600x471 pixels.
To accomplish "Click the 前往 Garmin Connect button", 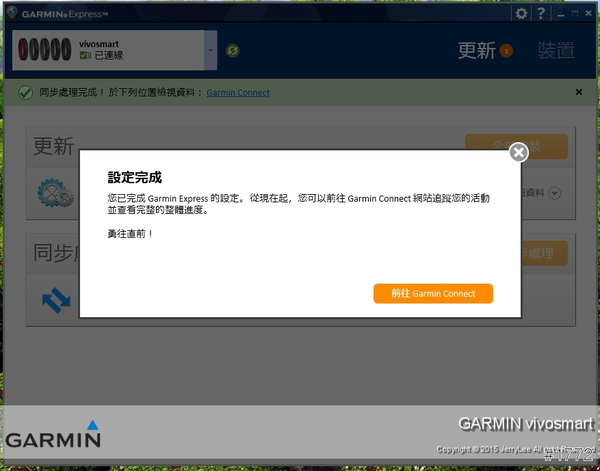I will point(433,293).
